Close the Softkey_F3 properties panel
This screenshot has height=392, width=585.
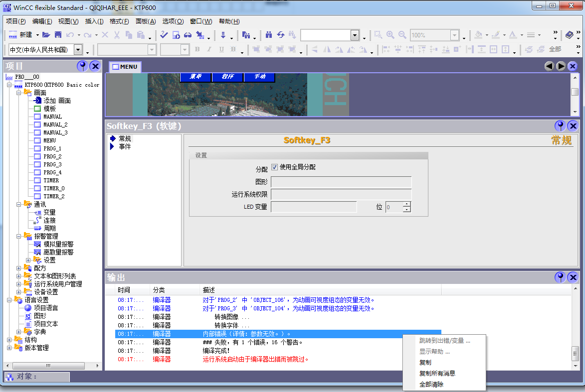coord(573,126)
